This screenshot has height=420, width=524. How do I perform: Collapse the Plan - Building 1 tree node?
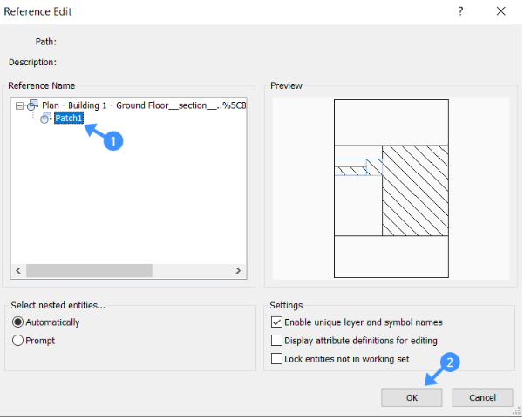(x=19, y=106)
